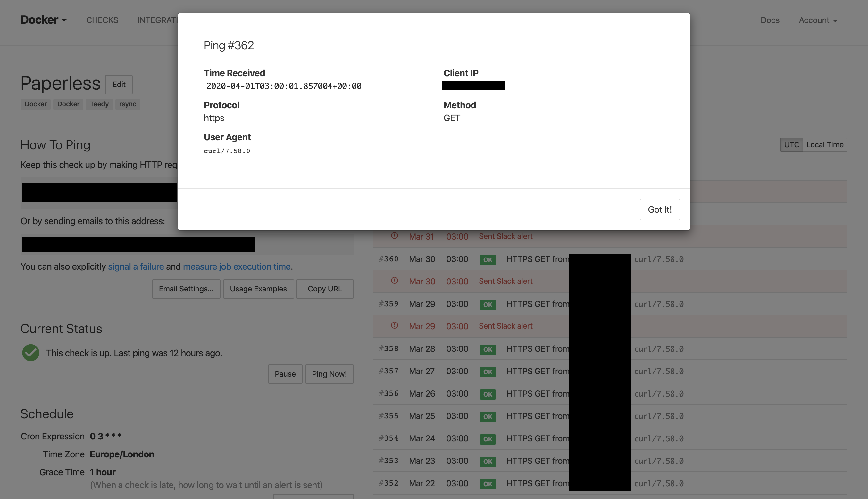This screenshot has width=868, height=499.
Task: Click OK badge on ping #358
Action: (x=487, y=349)
